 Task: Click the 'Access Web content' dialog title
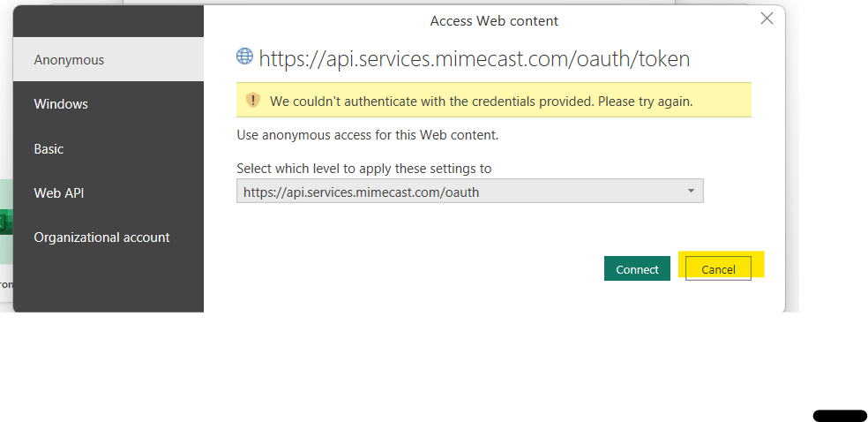coord(494,21)
